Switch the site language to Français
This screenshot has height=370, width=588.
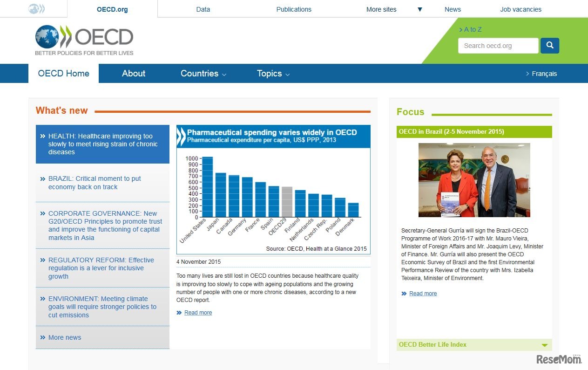544,73
